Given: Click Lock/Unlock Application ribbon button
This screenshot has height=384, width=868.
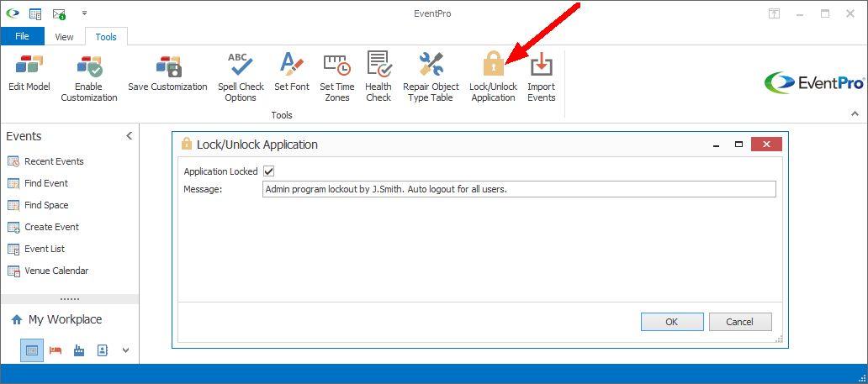Looking at the screenshot, I should [x=493, y=78].
